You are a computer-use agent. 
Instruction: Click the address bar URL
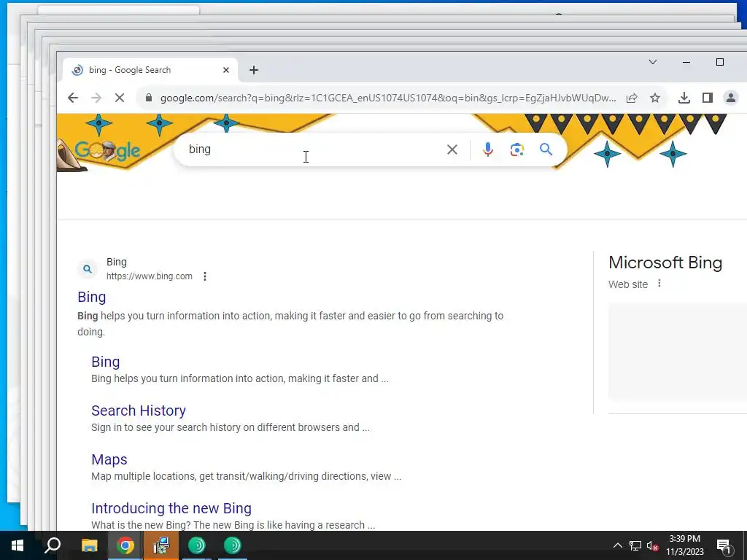click(x=388, y=98)
